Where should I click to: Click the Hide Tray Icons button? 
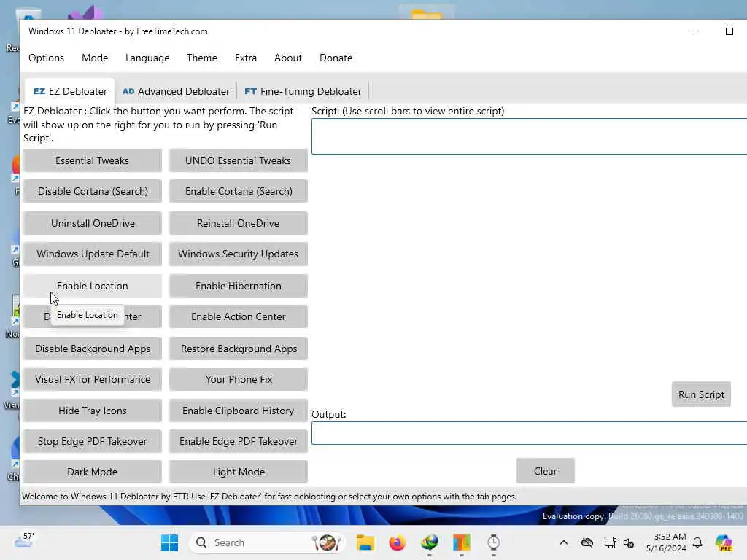tap(93, 411)
